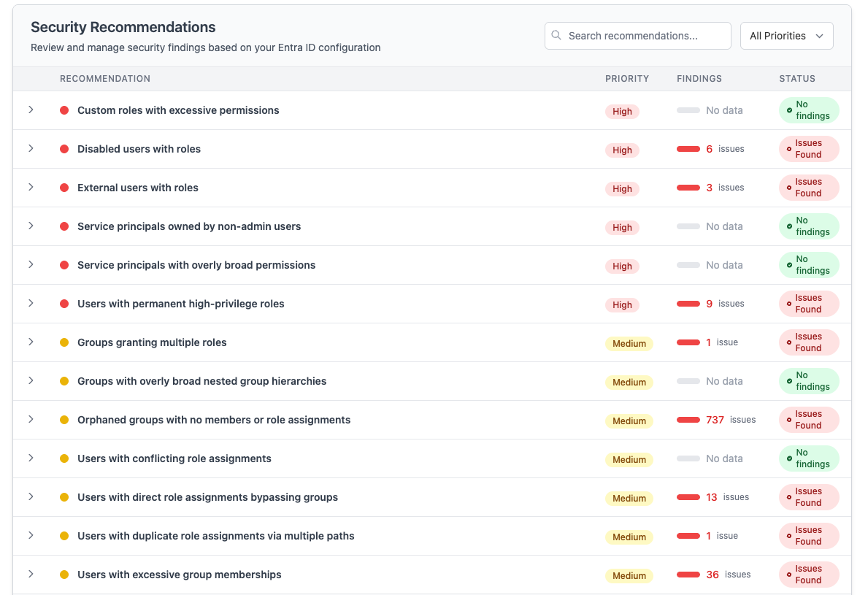Open the "All Priorities" dropdown
The height and width of the screenshot is (595, 868).
click(x=786, y=35)
